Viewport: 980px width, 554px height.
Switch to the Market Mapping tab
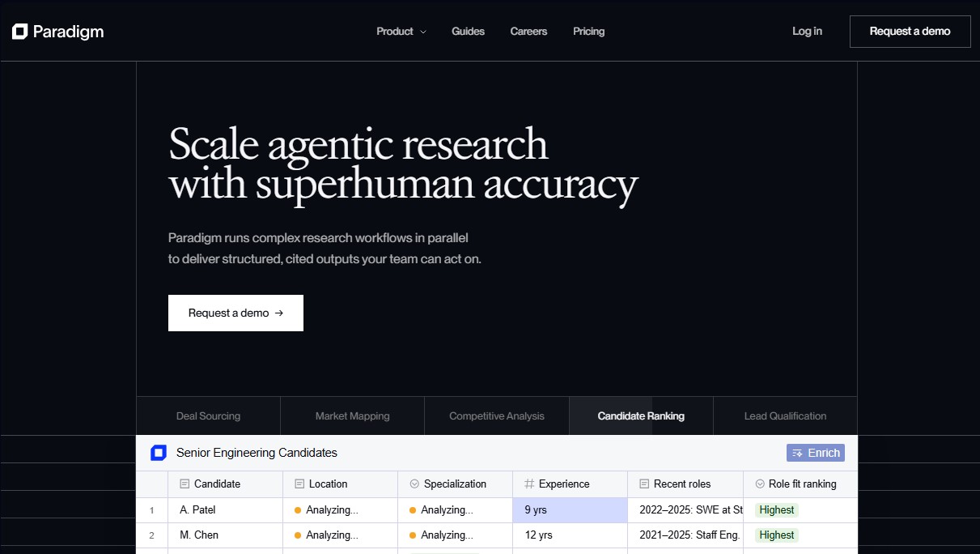353,415
